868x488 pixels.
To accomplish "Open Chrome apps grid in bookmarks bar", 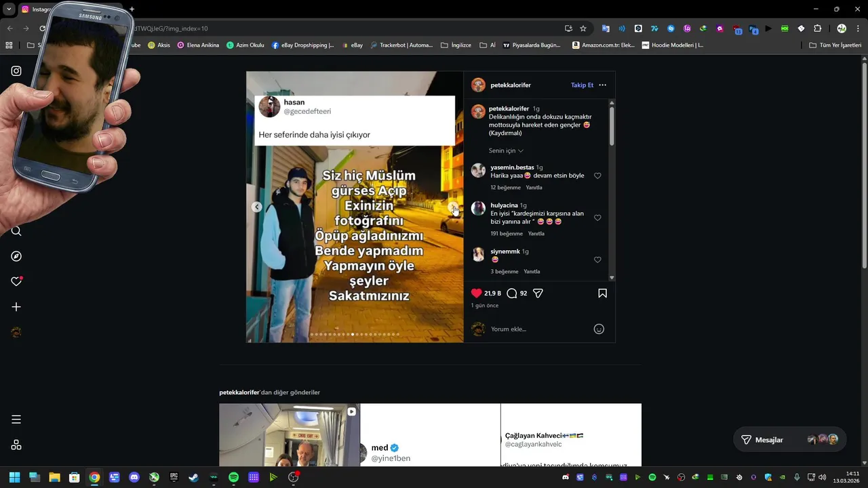I will coord(9,45).
